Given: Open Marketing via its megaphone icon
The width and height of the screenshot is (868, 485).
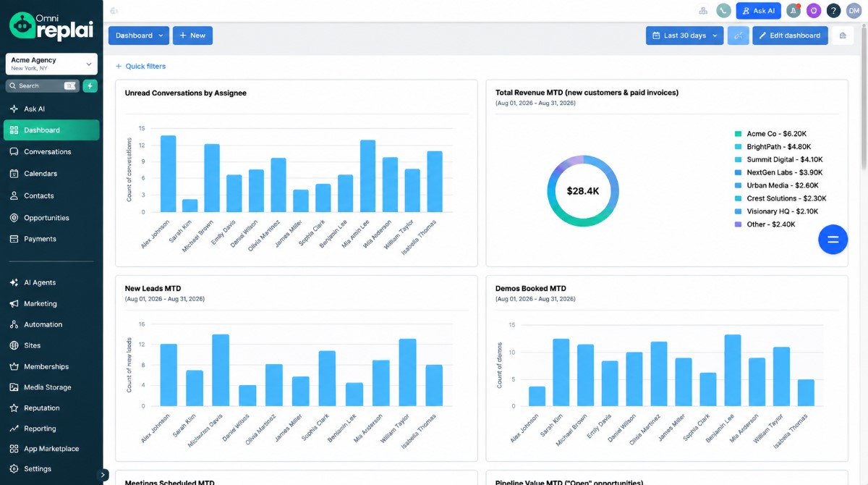Looking at the screenshot, I should pos(14,304).
